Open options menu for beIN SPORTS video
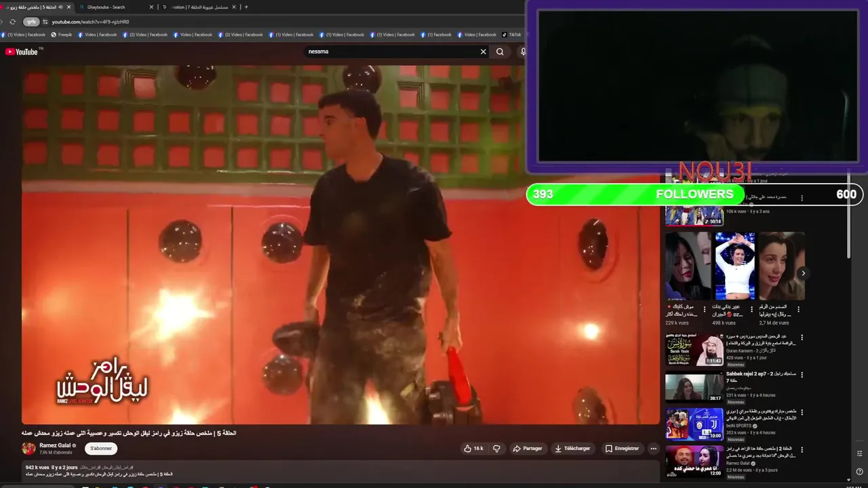 click(x=802, y=411)
